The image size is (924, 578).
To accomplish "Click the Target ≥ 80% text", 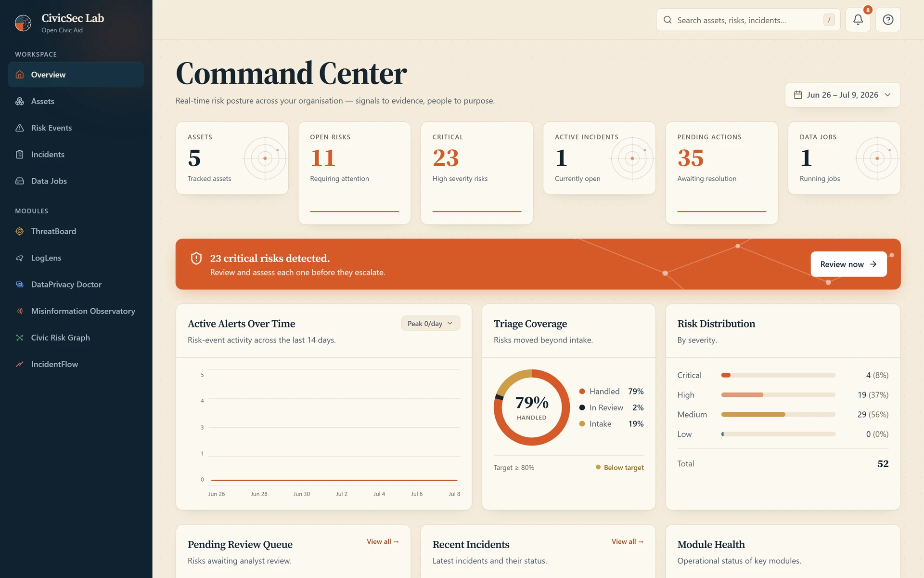I will (514, 467).
